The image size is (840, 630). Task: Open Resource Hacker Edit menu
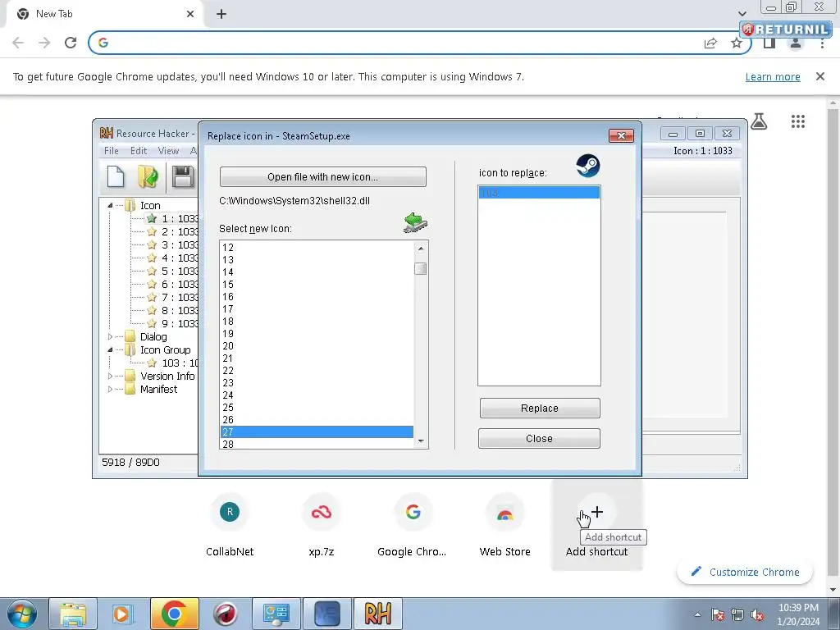(139, 151)
